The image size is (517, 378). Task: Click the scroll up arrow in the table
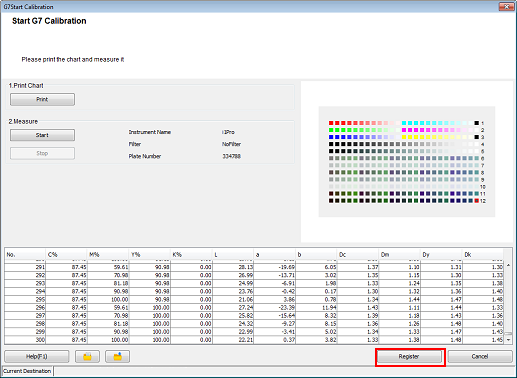pyautogui.click(x=508, y=265)
